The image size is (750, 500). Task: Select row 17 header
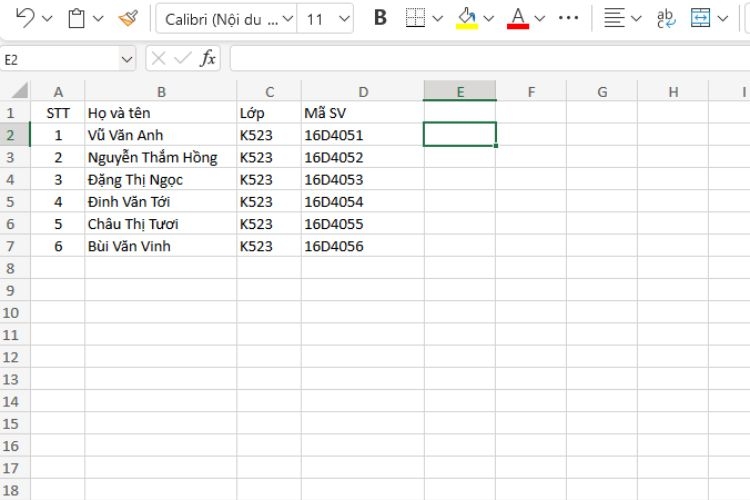pyautogui.click(x=15, y=468)
